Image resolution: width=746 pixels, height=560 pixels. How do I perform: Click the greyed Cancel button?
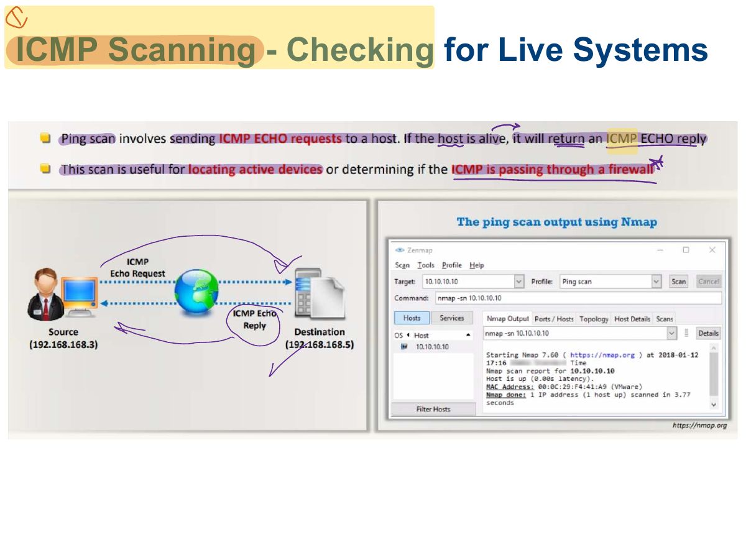(709, 282)
